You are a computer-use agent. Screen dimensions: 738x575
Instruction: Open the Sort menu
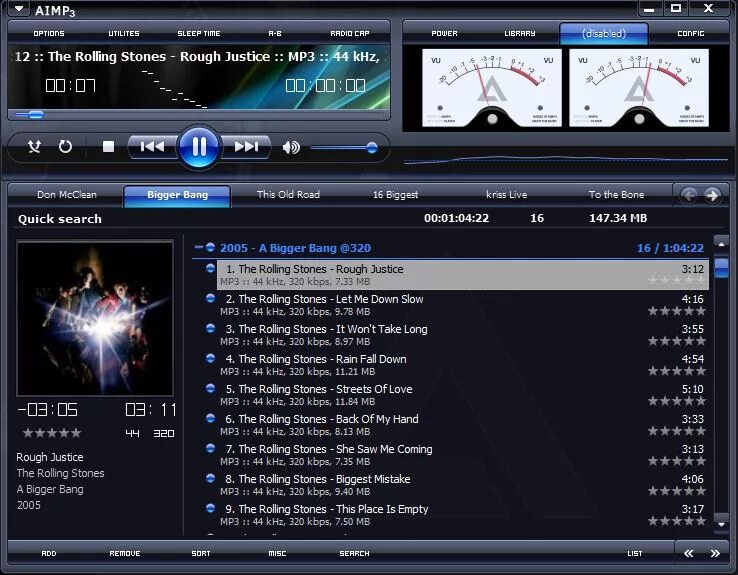point(201,553)
